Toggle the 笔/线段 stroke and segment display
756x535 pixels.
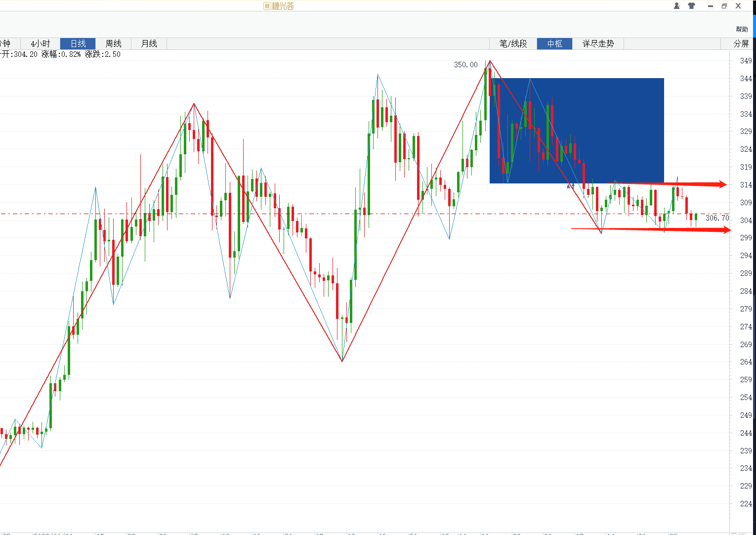(x=513, y=44)
